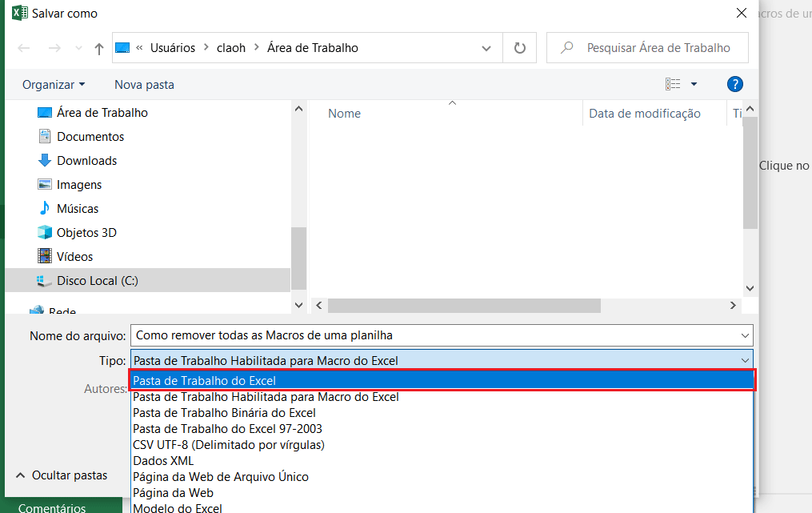Viewport: 812px width, 513px height.
Task: Select Disco Local (C:) drive
Action: click(97, 281)
